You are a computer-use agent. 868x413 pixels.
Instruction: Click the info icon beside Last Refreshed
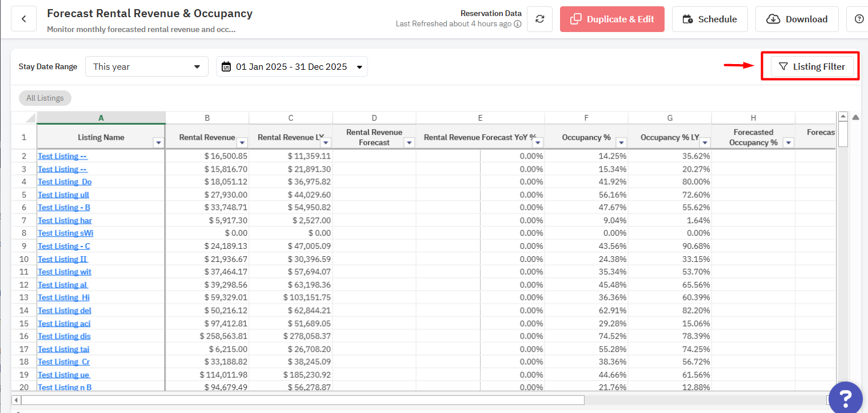[517, 24]
